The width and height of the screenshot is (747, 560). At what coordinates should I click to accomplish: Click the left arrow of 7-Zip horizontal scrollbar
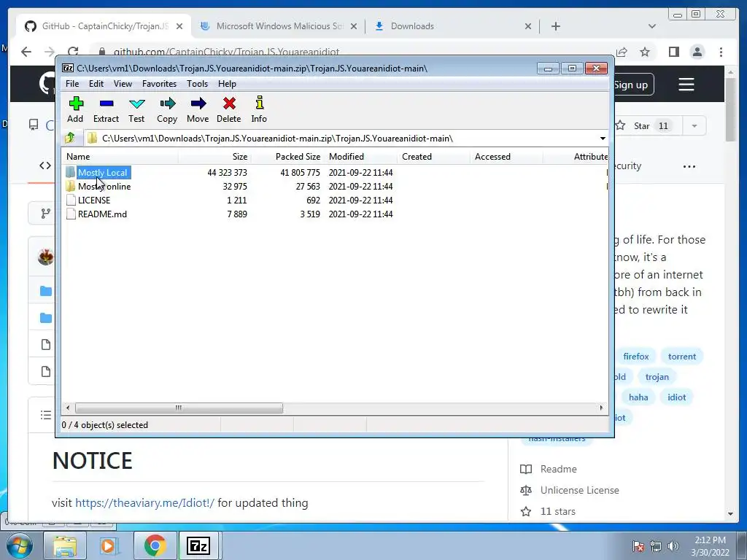tap(68, 408)
